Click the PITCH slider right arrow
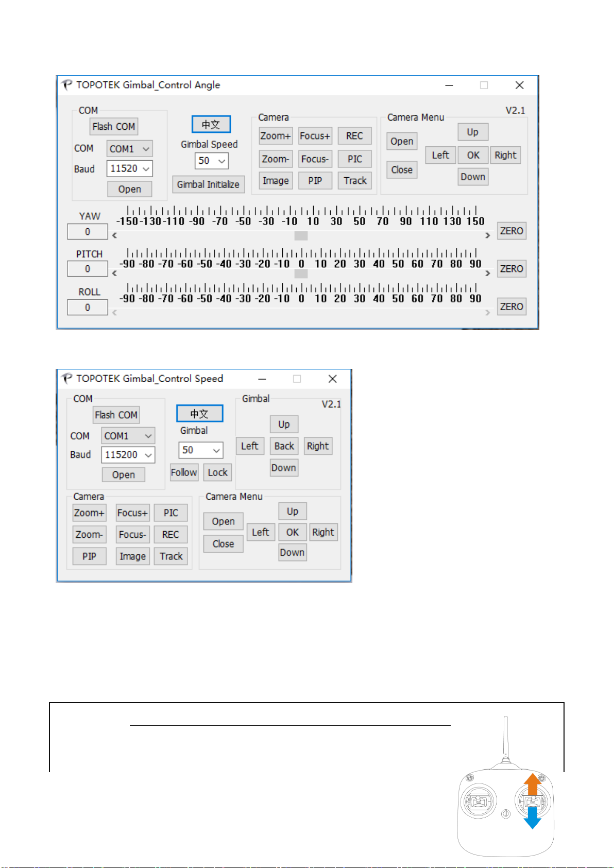 (x=487, y=274)
